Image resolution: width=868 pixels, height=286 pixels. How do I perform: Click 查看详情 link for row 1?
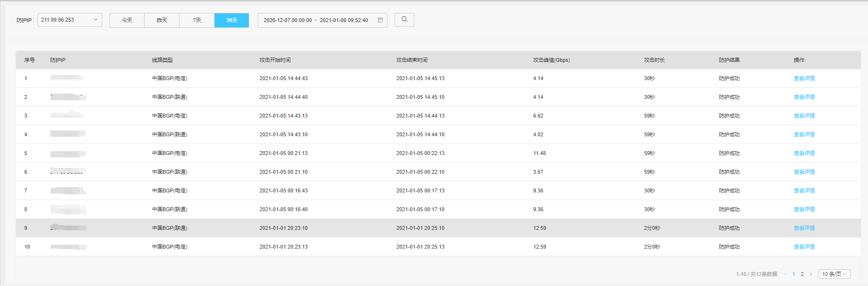804,78
